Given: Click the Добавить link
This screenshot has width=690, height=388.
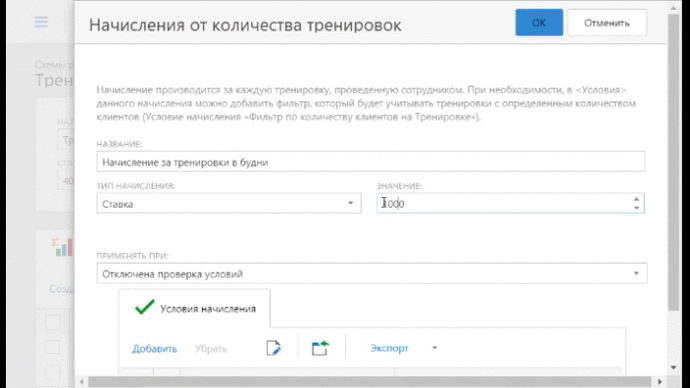Looking at the screenshot, I should click(x=154, y=349).
